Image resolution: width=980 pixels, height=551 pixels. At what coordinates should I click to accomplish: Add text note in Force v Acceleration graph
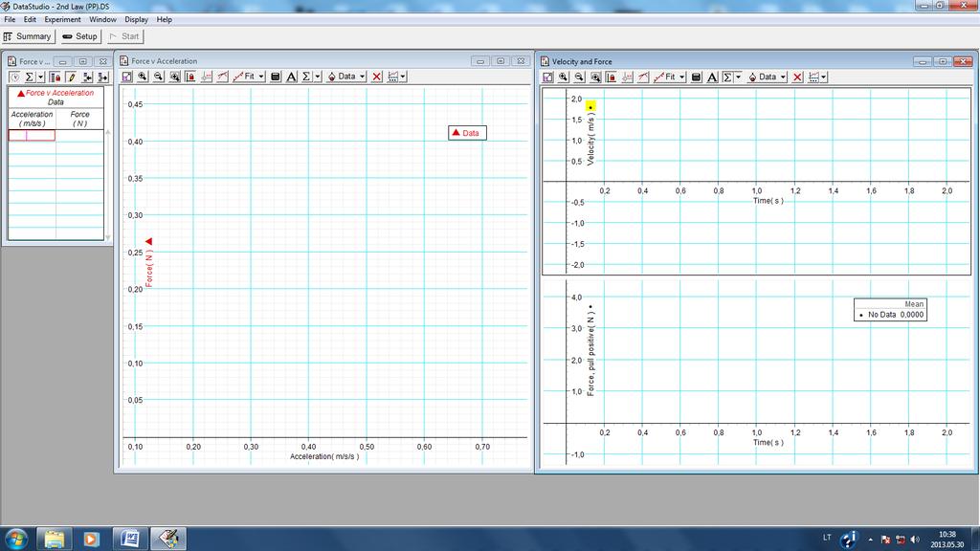[x=291, y=77]
